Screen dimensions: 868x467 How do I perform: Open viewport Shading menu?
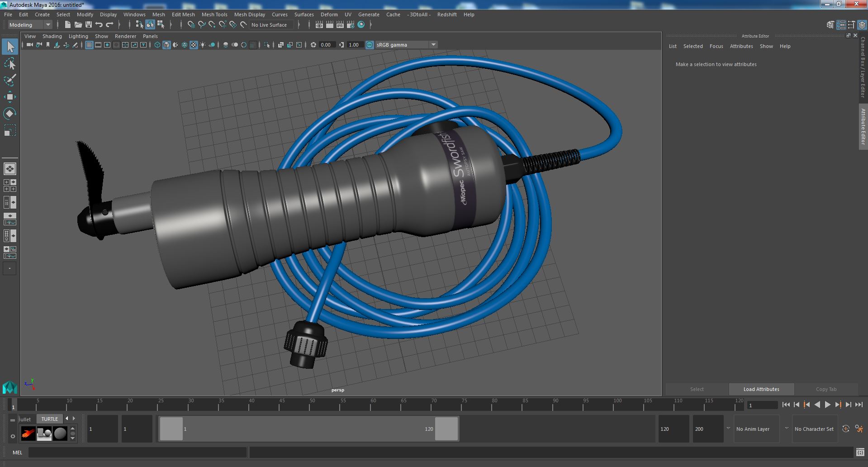tap(52, 36)
